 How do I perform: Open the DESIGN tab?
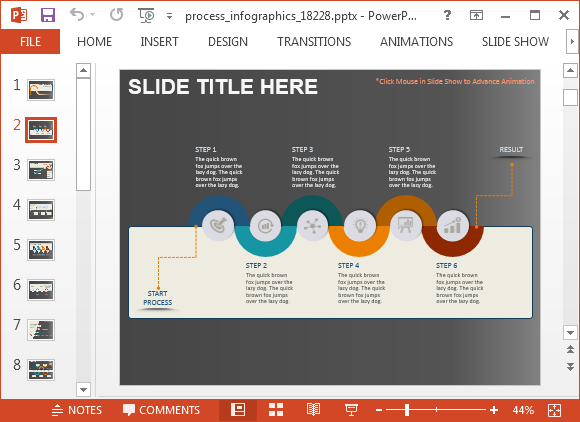point(228,41)
